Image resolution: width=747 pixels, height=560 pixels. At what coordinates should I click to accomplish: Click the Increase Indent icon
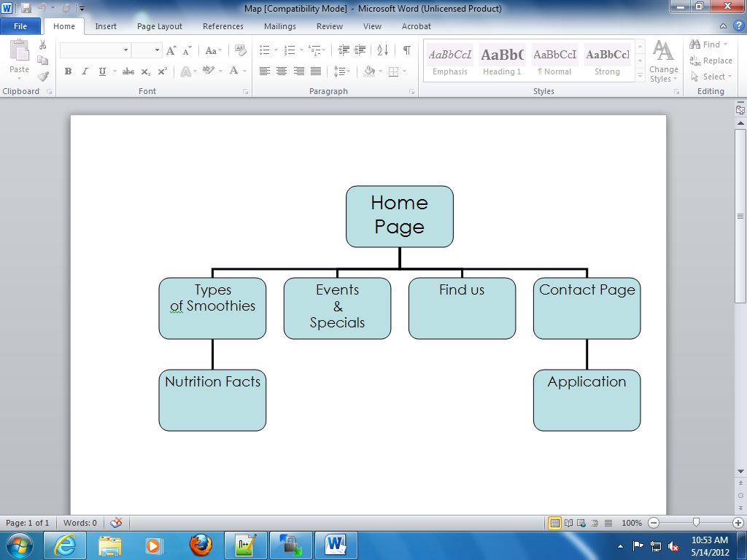point(360,50)
